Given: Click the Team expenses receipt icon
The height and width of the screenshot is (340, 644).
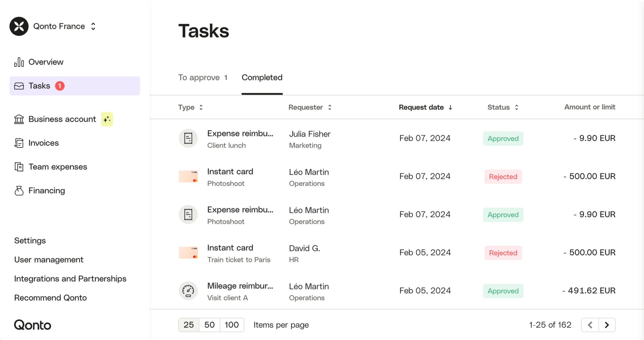Looking at the screenshot, I should pyautogui.click(x=19, y=167).
